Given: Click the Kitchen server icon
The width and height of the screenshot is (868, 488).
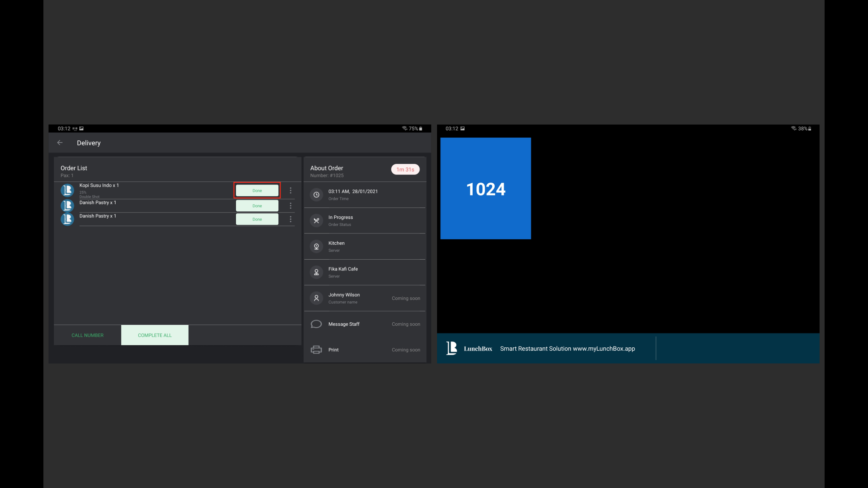Looking at the screenshot, I should coord(316,246).
